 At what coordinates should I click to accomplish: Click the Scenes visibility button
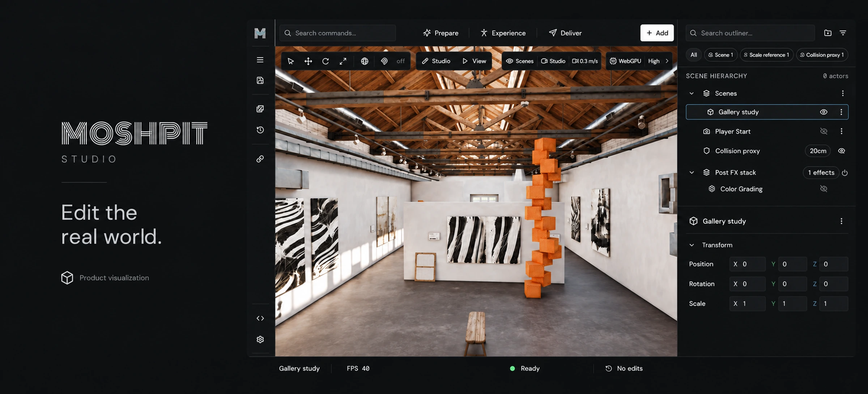click(x=520, y=61)
